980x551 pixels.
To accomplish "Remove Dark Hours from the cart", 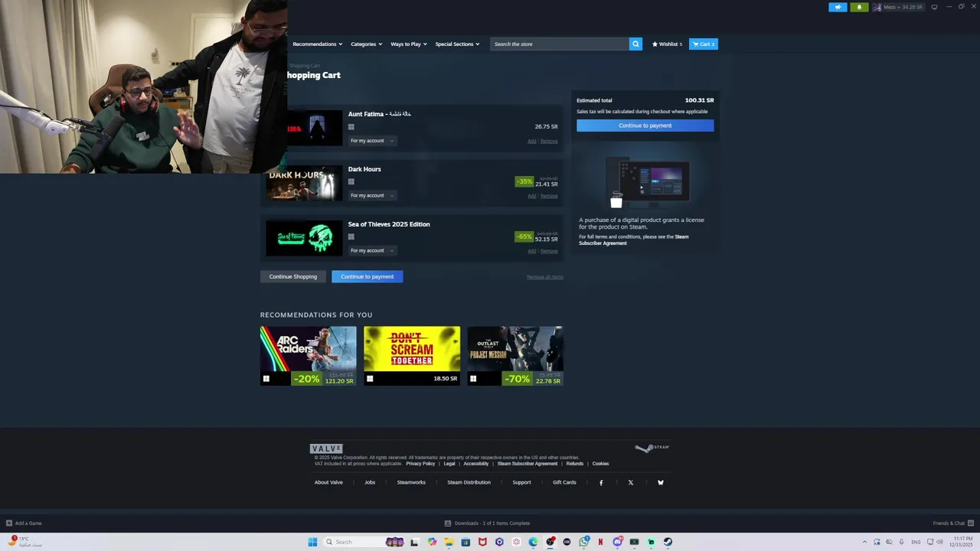I will pyautogui.click(x=549, y=196).
